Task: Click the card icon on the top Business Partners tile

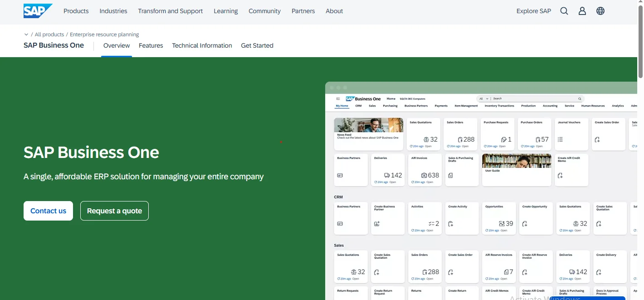Action: tap(340, 175)
